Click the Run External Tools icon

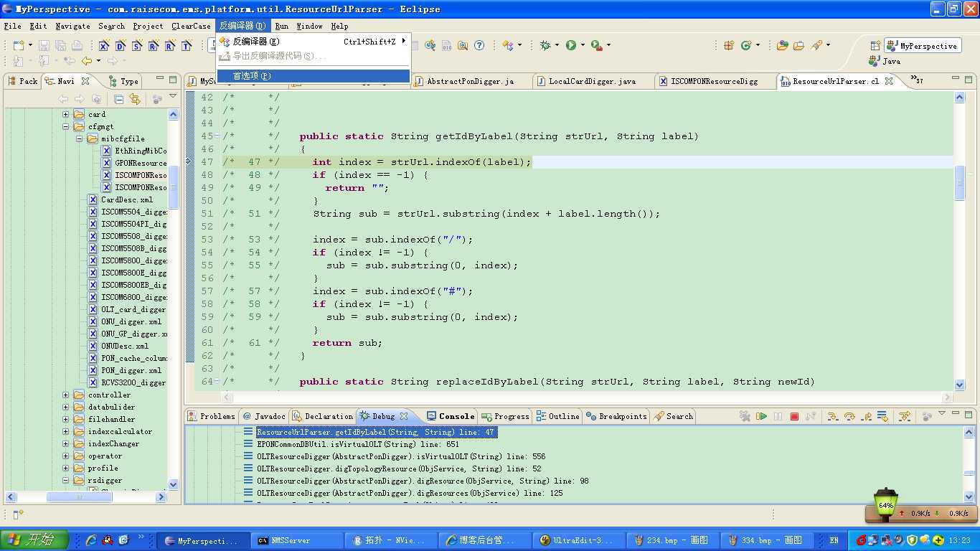[596, 45]
